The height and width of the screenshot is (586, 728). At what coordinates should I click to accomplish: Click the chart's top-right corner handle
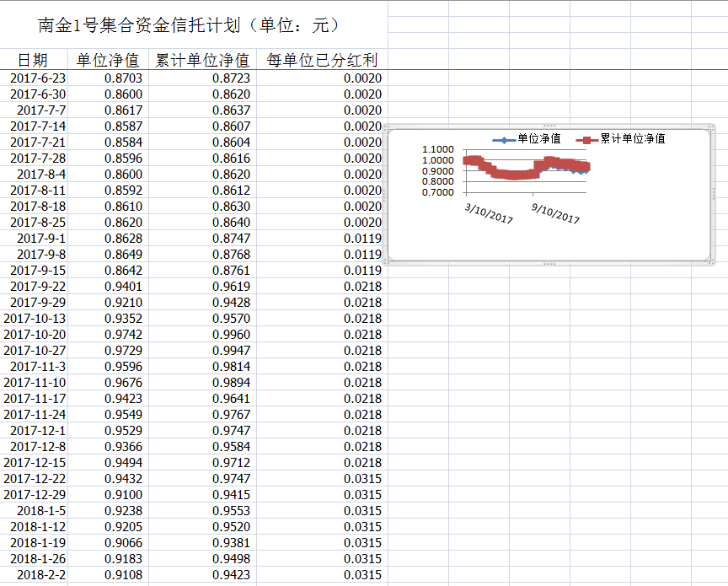point(713,126)
